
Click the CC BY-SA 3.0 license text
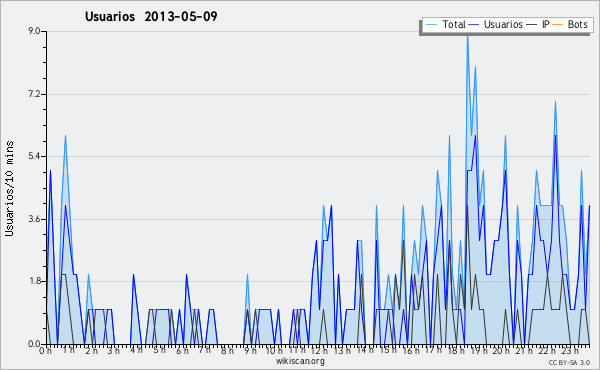tap(569, 362)
